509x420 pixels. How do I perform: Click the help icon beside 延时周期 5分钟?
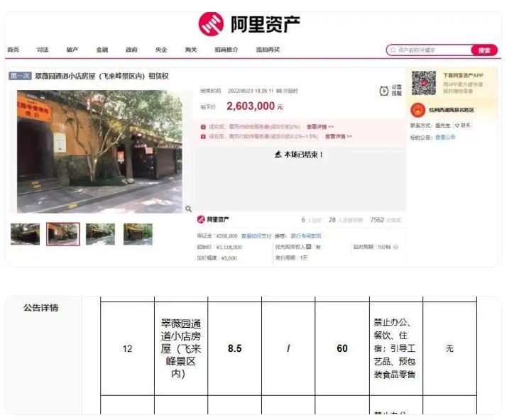(x=395, y=247)
